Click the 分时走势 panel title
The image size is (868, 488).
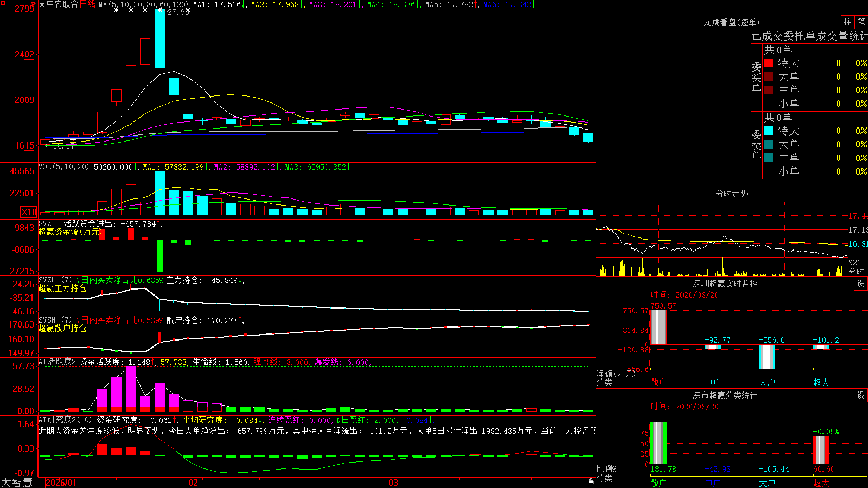pyautogui.click(x=731, y=194)
